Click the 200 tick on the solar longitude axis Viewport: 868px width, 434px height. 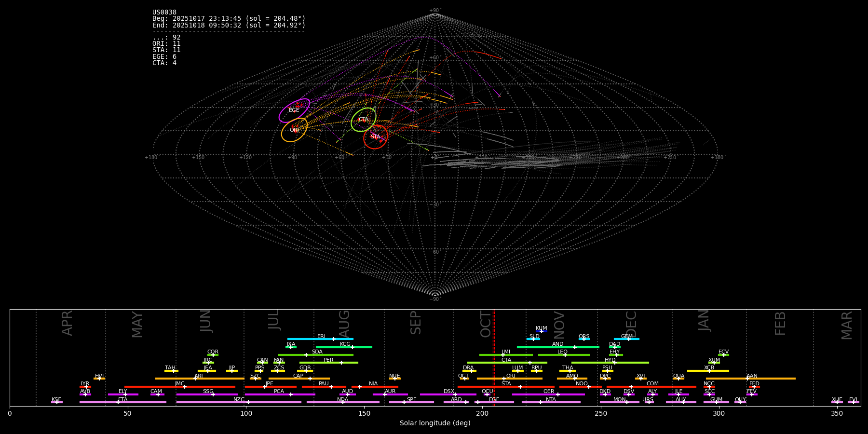(x=482, y=413)
